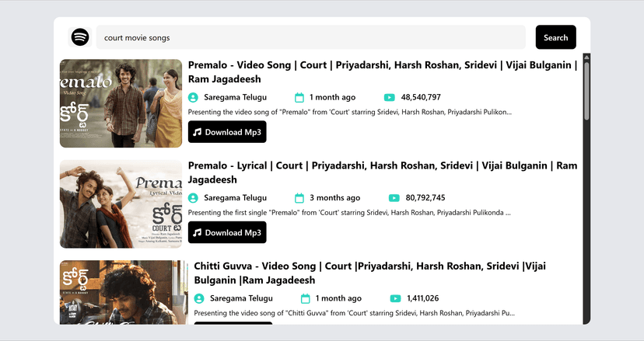
Task: Click music note icon in Premalo Lyrical download button
Action: tap(197, 232)
